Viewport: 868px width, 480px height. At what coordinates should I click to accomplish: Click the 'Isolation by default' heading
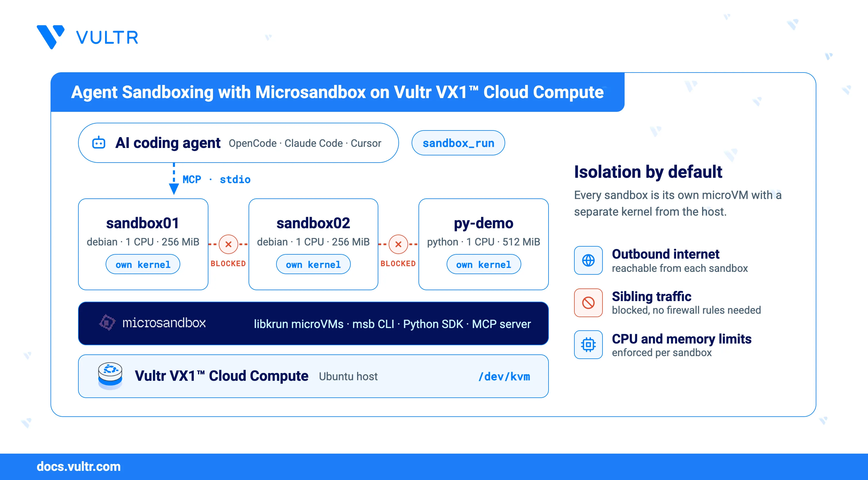[x=648, y=172]
